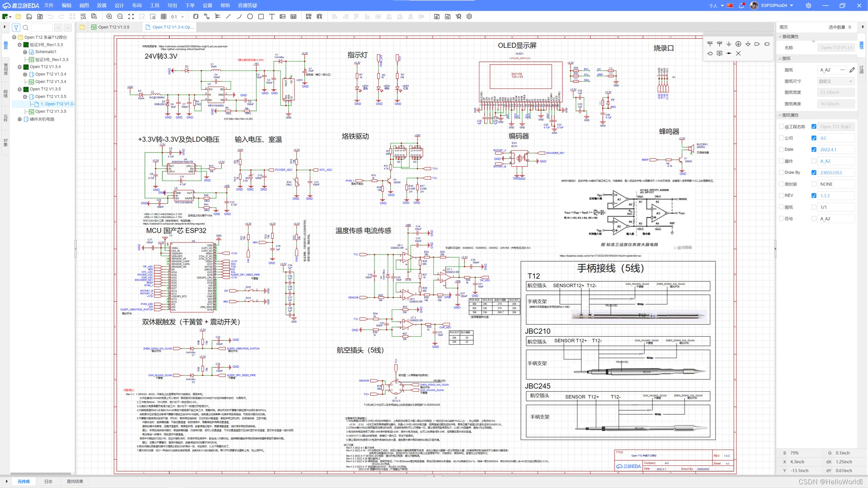Screen dimensions: 868x488
Task: Uncheck the blue checkbox next to 2022.4.1
Action: 814,149
